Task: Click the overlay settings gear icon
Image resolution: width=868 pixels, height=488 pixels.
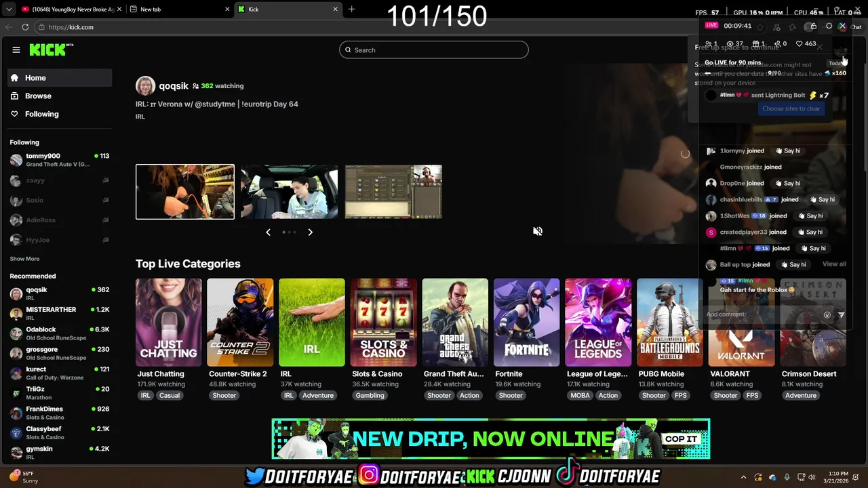Action: (829, 26)
